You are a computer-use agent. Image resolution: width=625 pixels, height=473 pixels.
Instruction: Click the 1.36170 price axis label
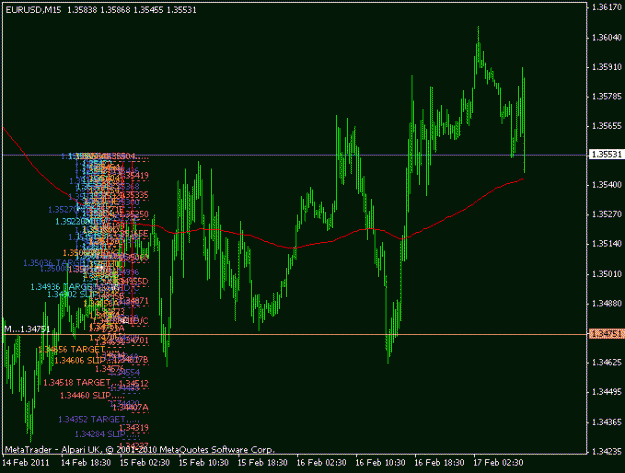point(607,7)
